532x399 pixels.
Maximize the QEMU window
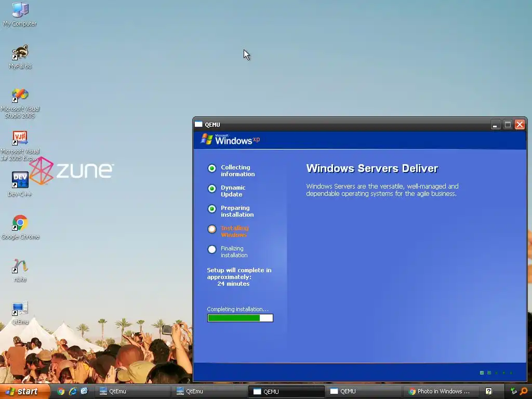(x=508, y=125)
